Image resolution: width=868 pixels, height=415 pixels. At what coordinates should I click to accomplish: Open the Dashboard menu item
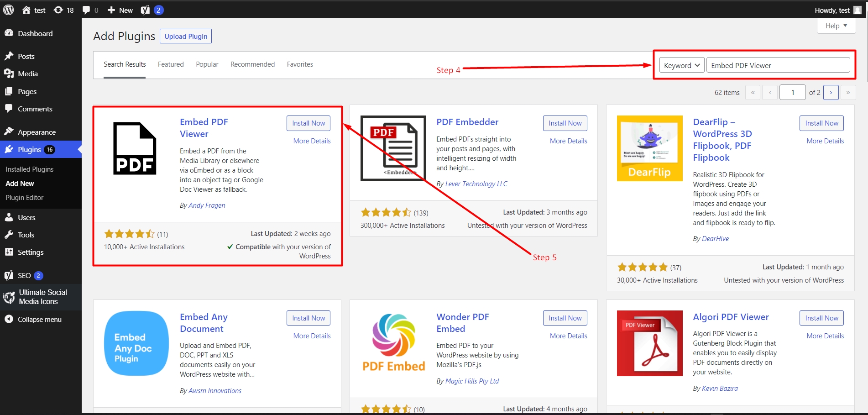(x=35, y=33)
